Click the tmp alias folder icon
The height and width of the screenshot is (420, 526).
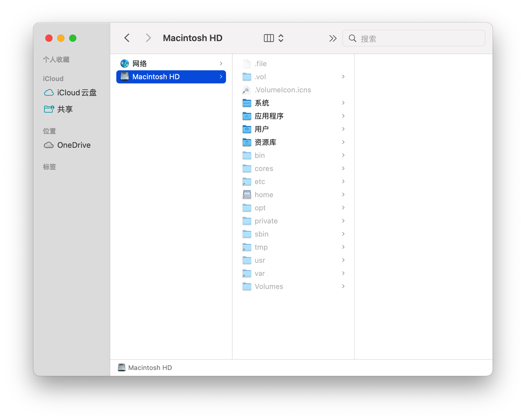247,247
